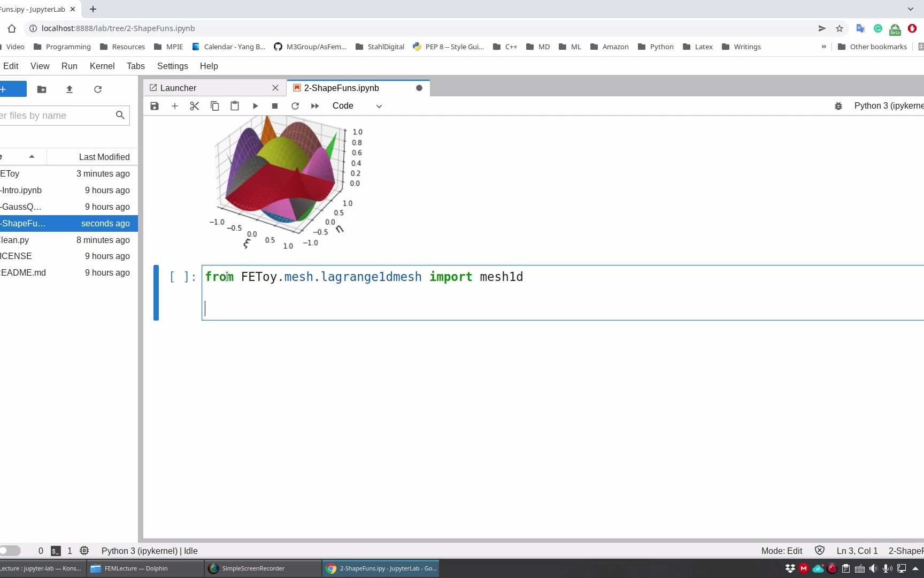This screenshot has height=578, width=924.
Task: Save the notebook with the disk icon
Action: click(x=155, y=106)
